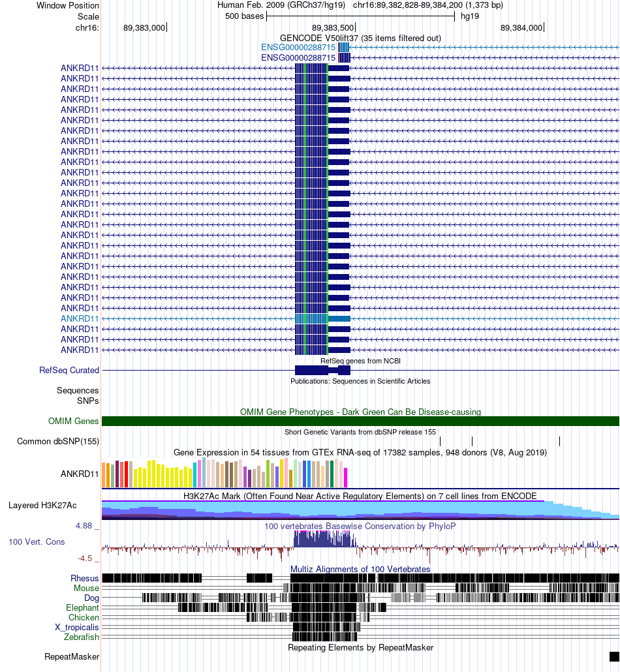
Task: Select the X_tropicalis alignment label
Action: coord(77,628)
